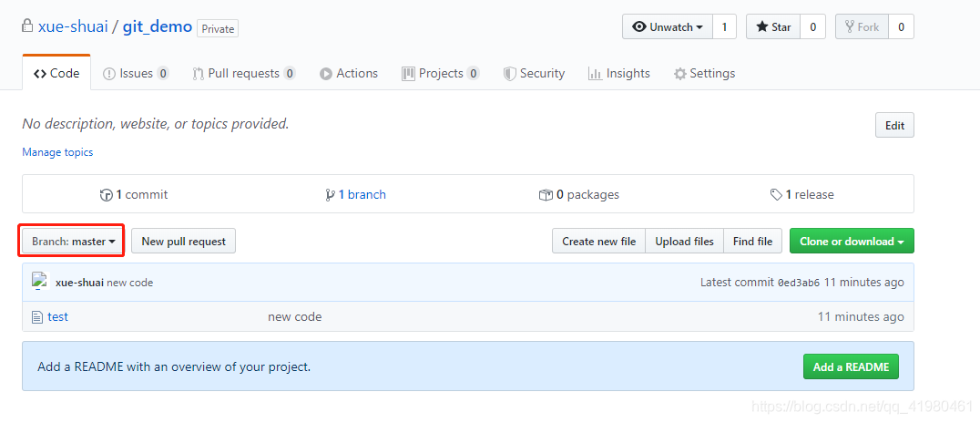Click the code brackets icon on the Code tab

coord(40,74)
